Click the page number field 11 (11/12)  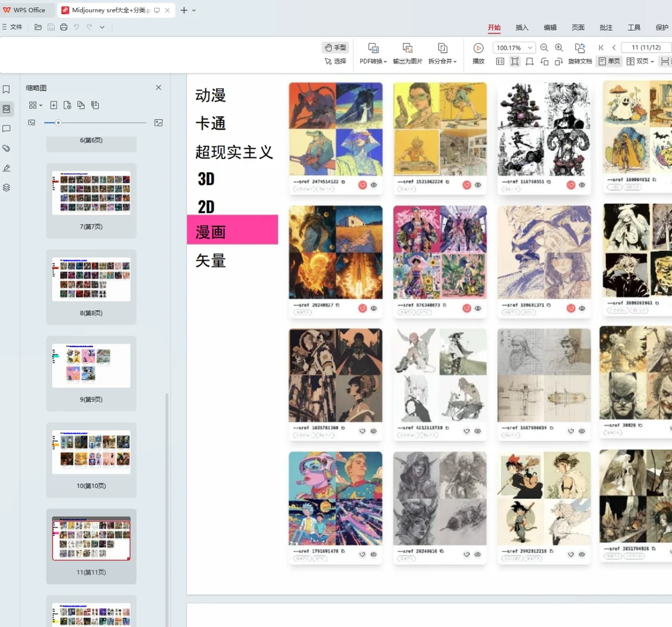click(646, 48)
